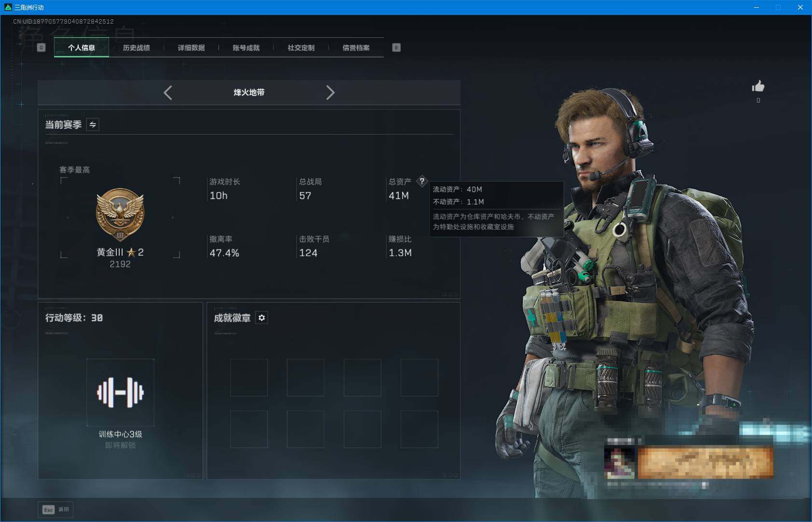This screenshot has width=812, height=522.
Task: Close the 三角洲行动 window
Action: point(800,7)
